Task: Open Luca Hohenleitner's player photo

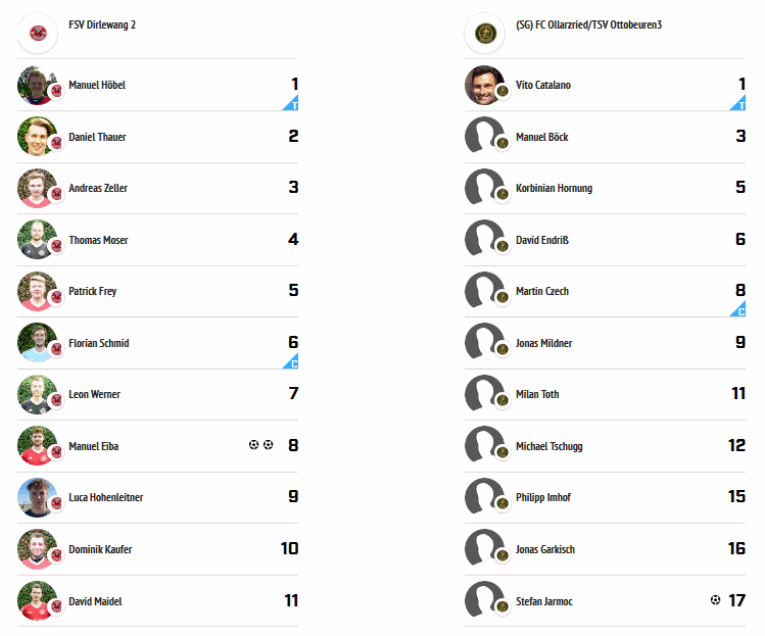Action: [38, 497]
